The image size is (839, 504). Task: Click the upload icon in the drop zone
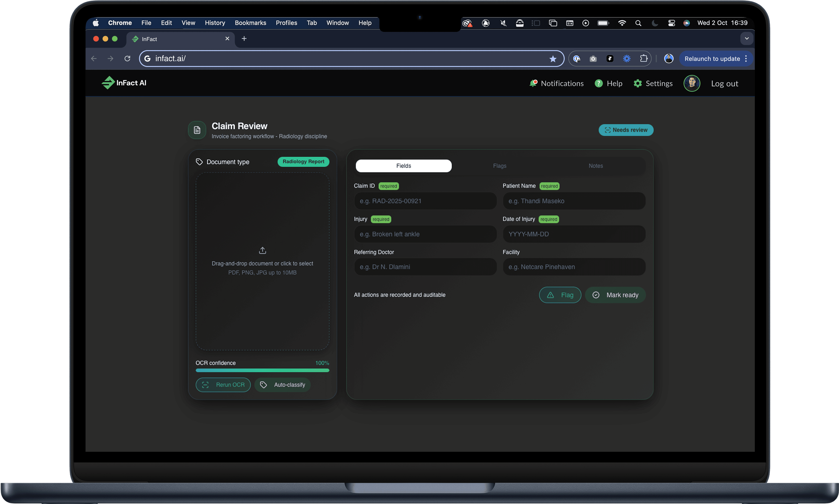tap(262, 251)
